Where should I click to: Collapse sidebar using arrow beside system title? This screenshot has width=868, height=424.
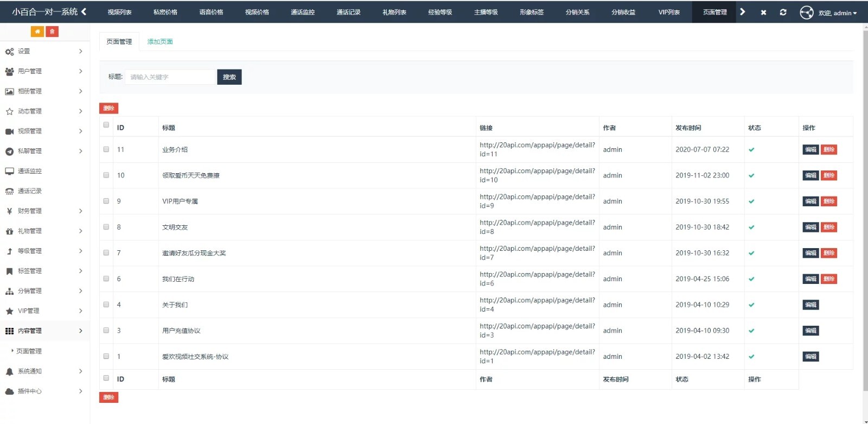(x=84, y=11)
